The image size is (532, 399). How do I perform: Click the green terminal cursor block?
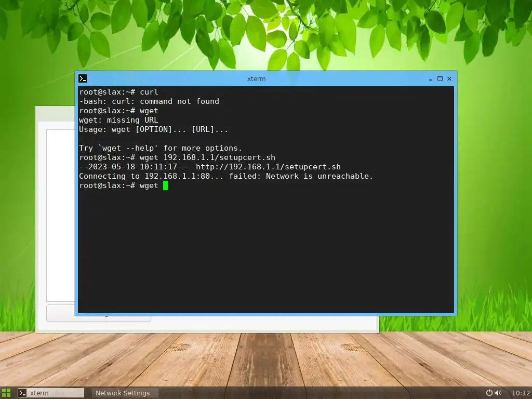165,185
